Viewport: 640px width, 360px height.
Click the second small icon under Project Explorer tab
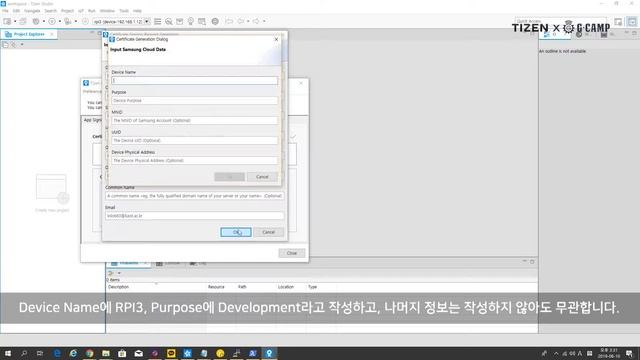coord(13,44)
